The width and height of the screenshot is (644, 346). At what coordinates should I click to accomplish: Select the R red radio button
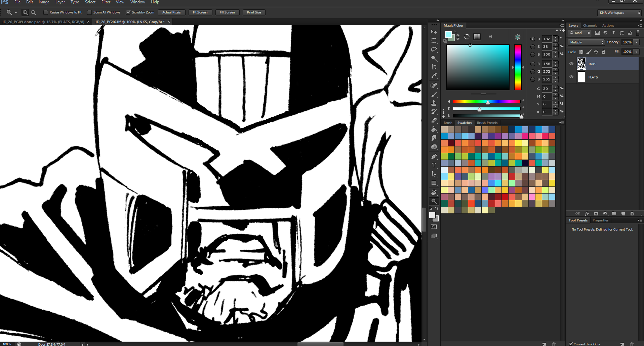tap(533, 64)
